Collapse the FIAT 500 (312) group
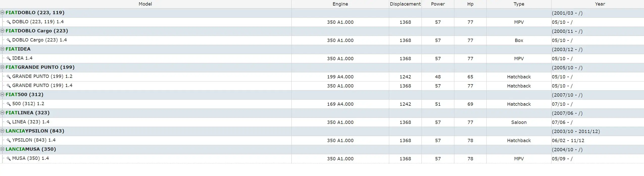 (3, 94)
